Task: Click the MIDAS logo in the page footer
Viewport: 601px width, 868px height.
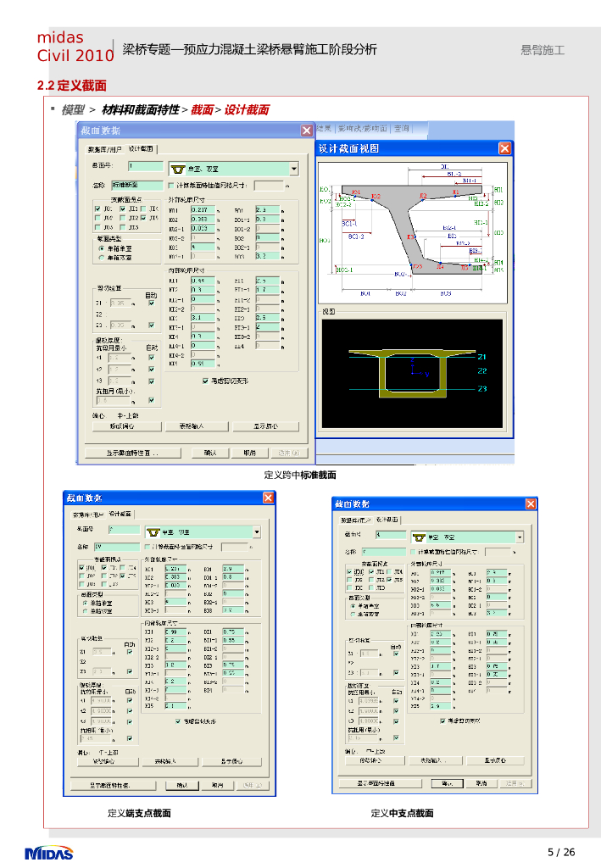Action: point(49,852)
